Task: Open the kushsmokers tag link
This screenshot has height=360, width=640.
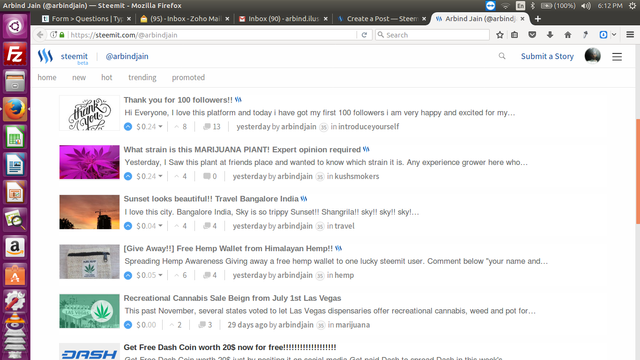Action: pyautogui.click(x=356, y=176)
